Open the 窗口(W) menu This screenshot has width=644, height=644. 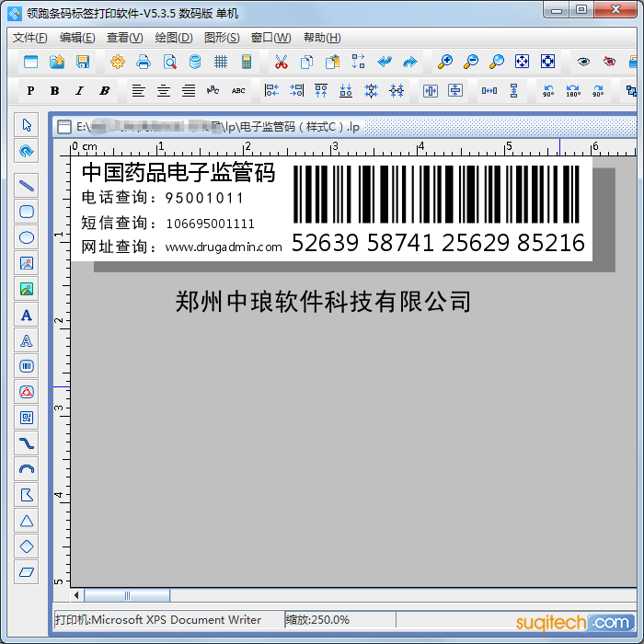270,38
